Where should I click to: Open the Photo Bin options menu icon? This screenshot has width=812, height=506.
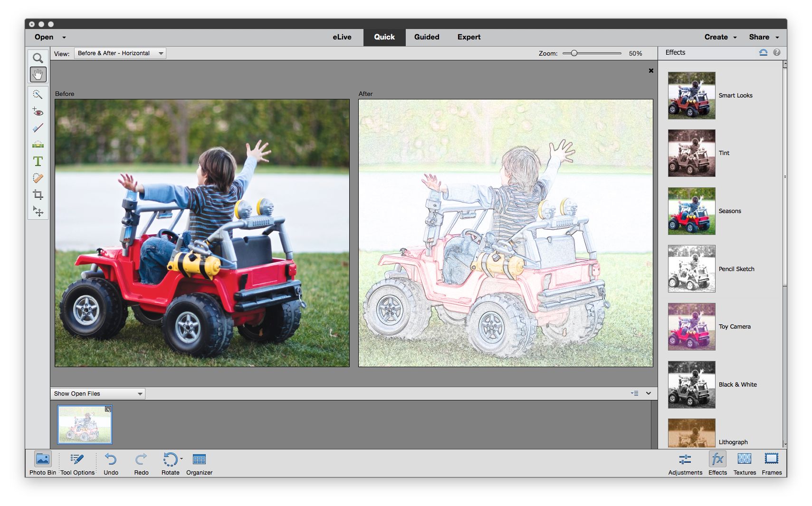tap(635, 393)
